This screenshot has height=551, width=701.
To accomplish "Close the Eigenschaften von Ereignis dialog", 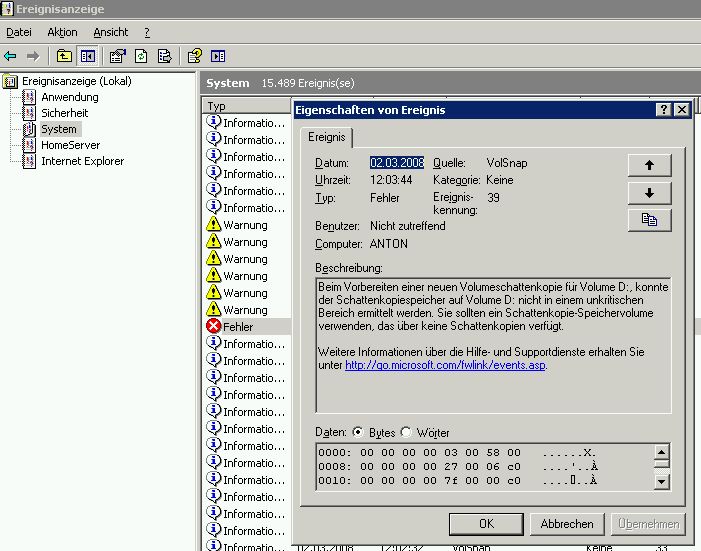I will [x=681, y=110].
